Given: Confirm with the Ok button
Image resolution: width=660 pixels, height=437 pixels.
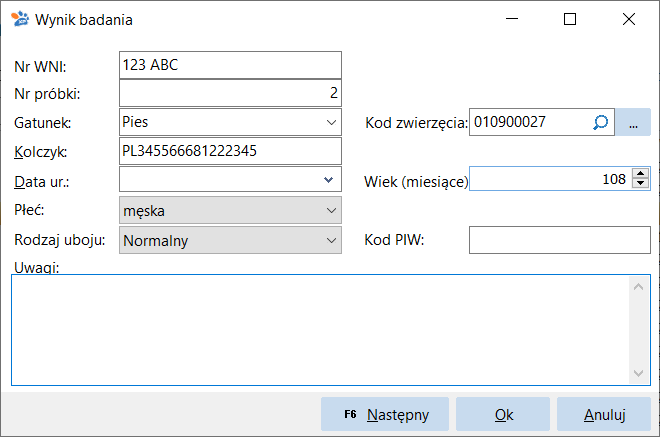Looking at the screenshot, I should [x=503, y=414].
